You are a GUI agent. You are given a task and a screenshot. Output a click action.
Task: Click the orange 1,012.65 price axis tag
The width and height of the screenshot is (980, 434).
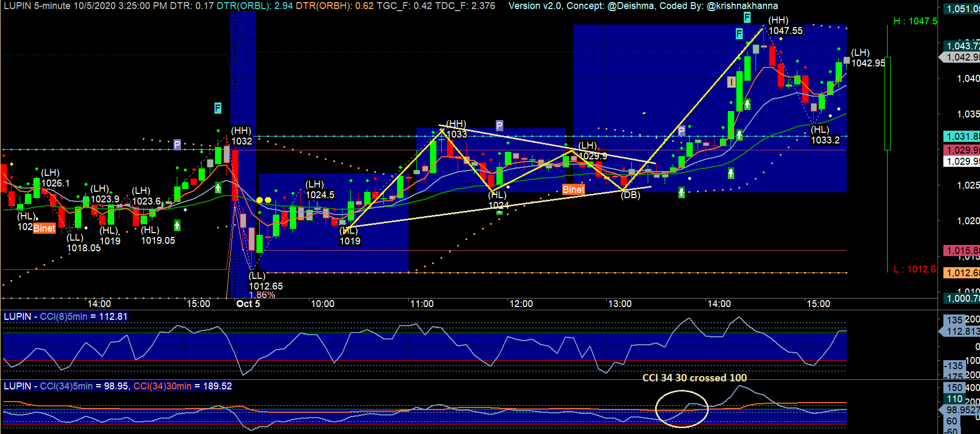[962, 273]
